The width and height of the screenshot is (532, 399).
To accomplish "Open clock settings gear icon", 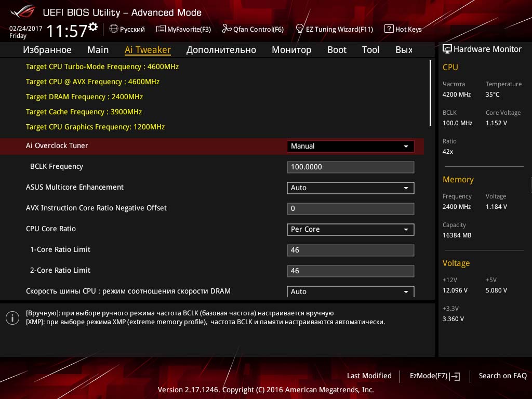I will point(93,27).
